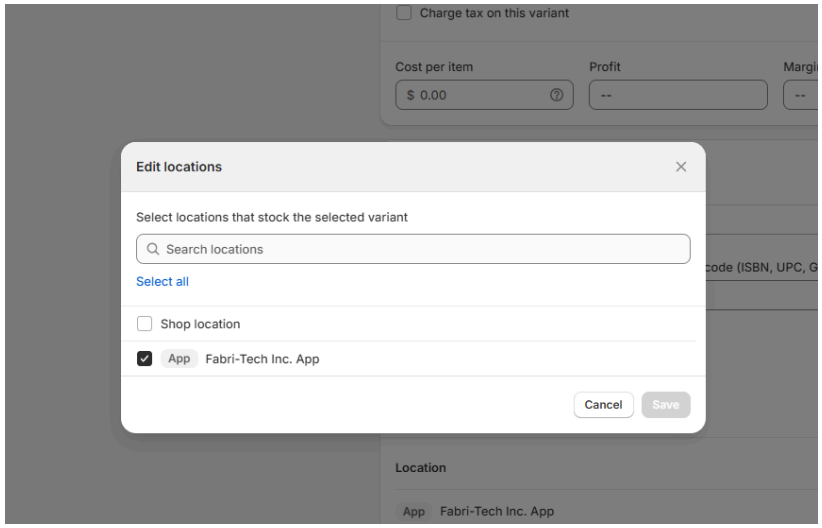Click Fabri-Tech Inc. App label in dialog
The height and width of the screenshot is (528, 822).
coord(262,359)
